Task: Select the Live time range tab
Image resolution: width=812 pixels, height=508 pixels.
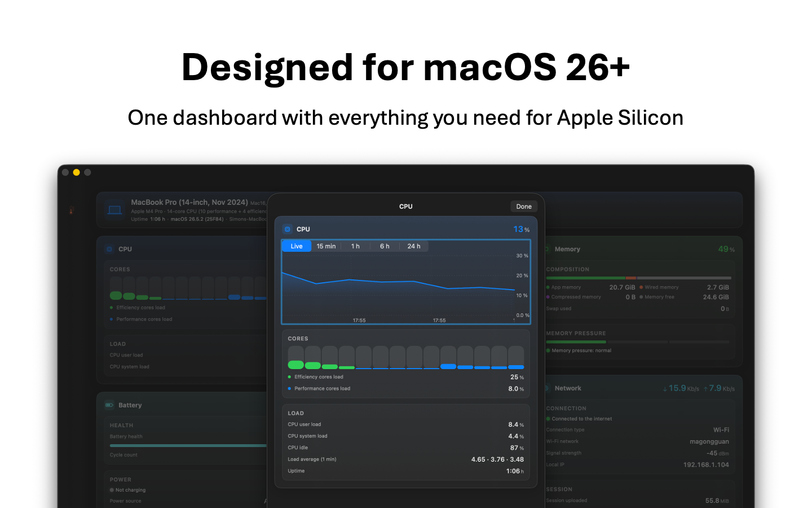Action: click(x=297, y=246)
